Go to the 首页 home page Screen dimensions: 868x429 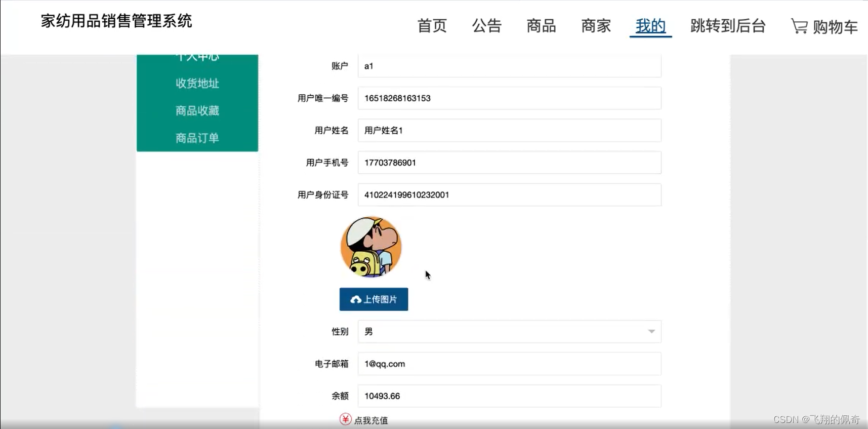pyautogui.click(x=432, y=26)
